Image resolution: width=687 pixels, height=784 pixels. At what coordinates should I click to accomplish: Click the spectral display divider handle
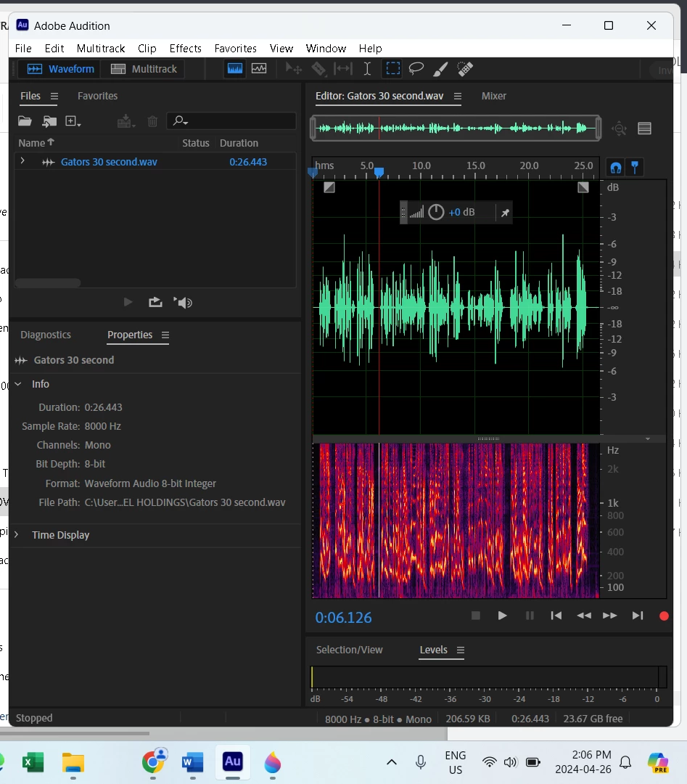pos(489,439)
